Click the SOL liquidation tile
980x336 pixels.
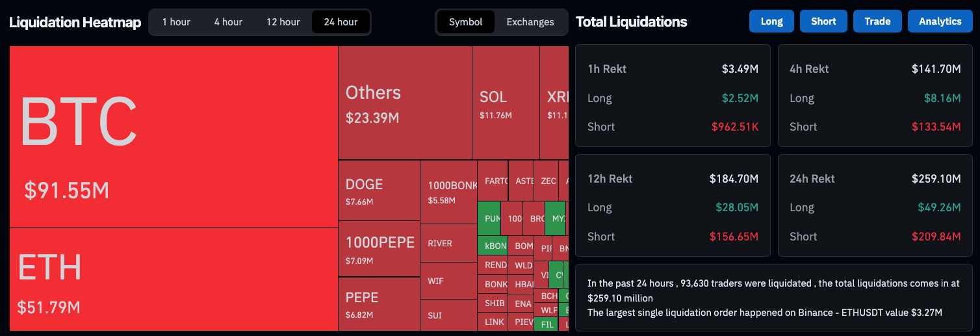click(506, 103)
